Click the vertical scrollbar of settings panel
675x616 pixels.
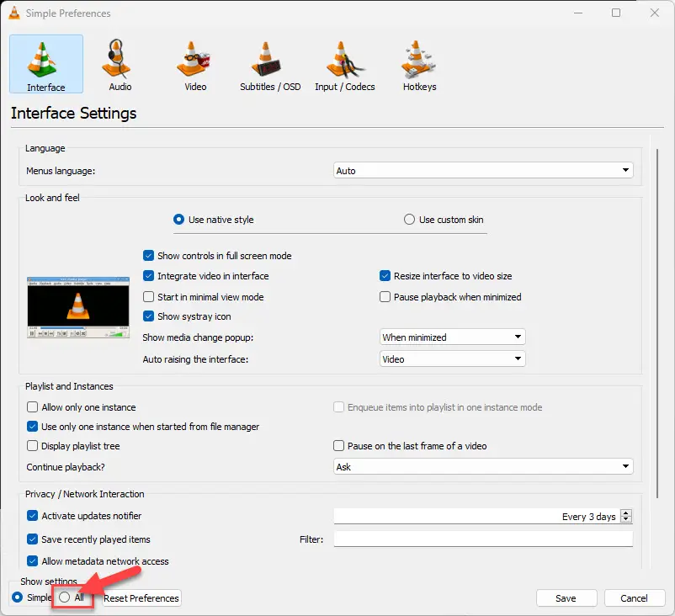tap(657, 323)
